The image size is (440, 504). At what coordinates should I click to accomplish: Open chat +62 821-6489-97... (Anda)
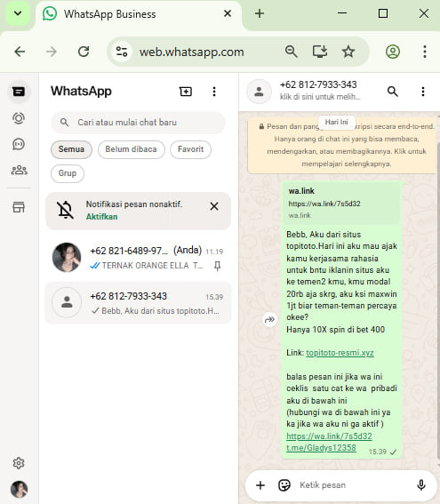138,258
